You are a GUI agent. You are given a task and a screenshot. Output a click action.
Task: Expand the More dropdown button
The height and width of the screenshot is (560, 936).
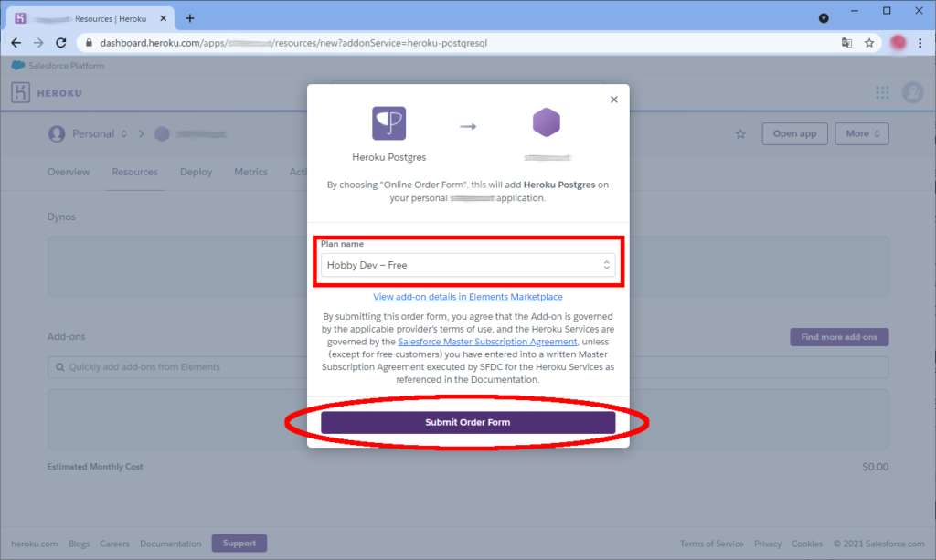click(863, 134)
